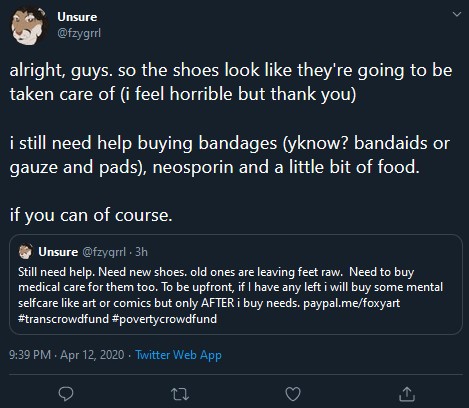The width and height of the screenshot is (469, 408).
Task: Like the tweet with the heart icon
Action: (293, 394)
